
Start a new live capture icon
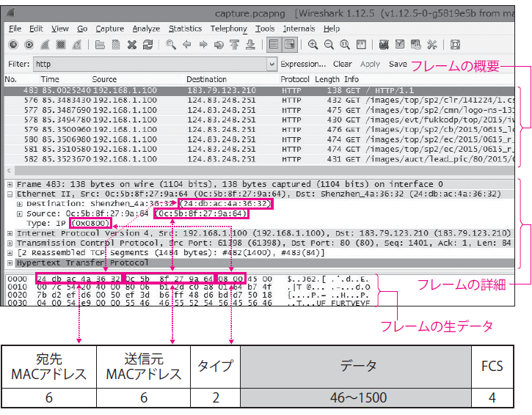tap(45, 45)
